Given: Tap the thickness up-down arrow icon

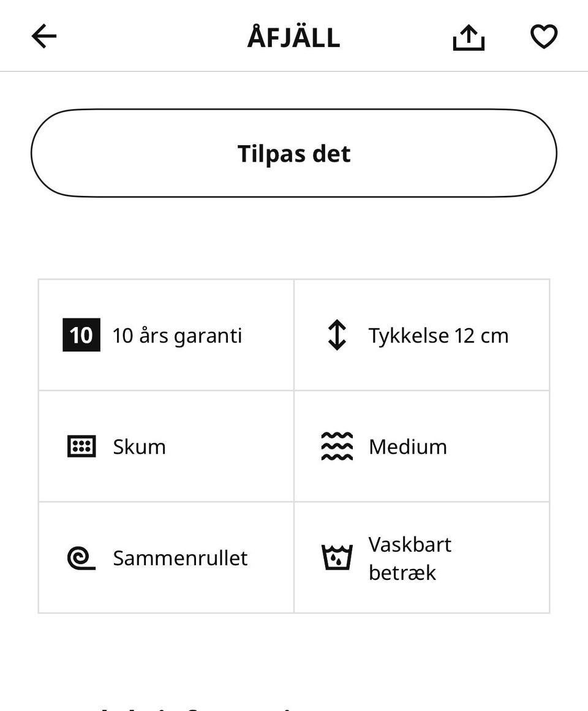Looking at the screenshot, I should pyautogui.click(x=337, y=335).
